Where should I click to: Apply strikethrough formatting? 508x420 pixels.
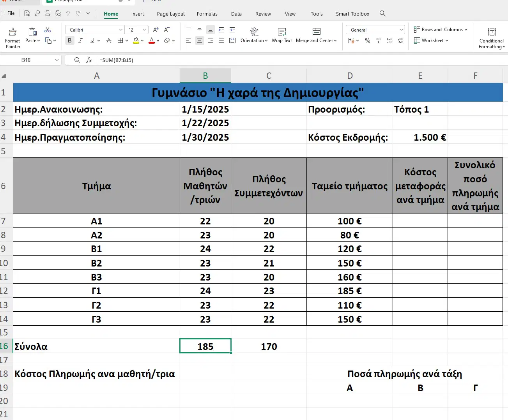click(x=109, y=41)
